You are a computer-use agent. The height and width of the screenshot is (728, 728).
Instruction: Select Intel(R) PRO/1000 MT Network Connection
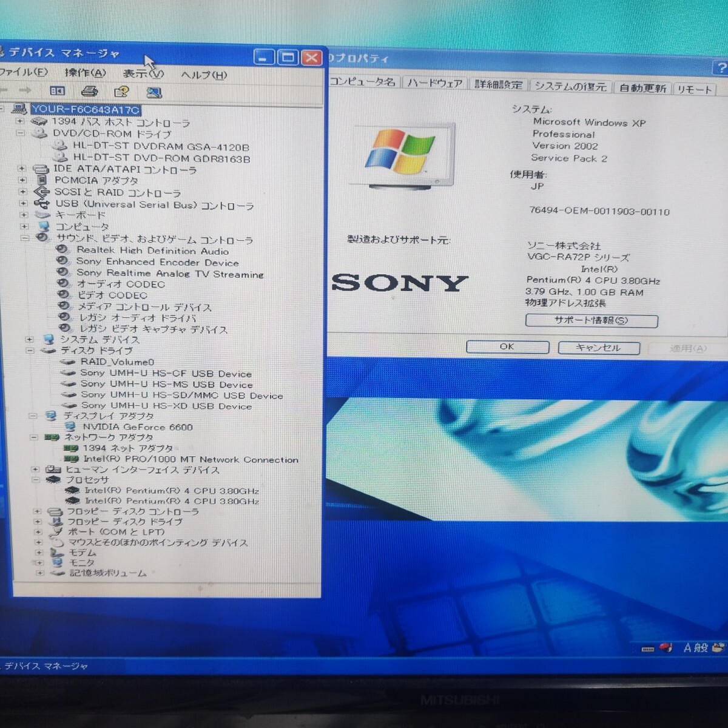tap(191, 460)
